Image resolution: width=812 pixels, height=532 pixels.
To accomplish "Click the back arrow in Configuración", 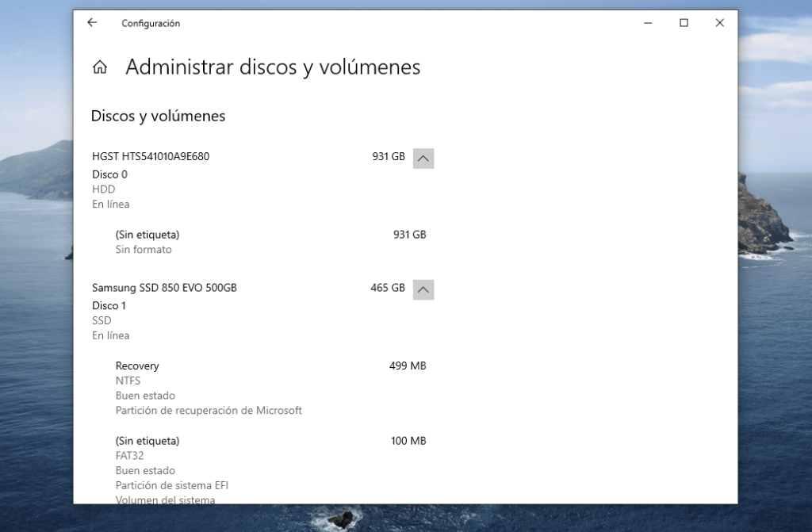I will coord(91,23).
